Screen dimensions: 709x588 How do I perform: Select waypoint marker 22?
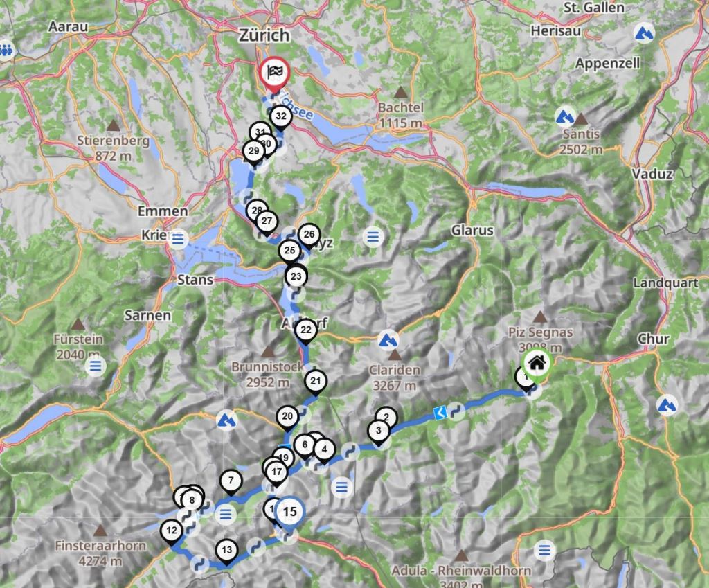pyautogui.click(x=305, y=330)
